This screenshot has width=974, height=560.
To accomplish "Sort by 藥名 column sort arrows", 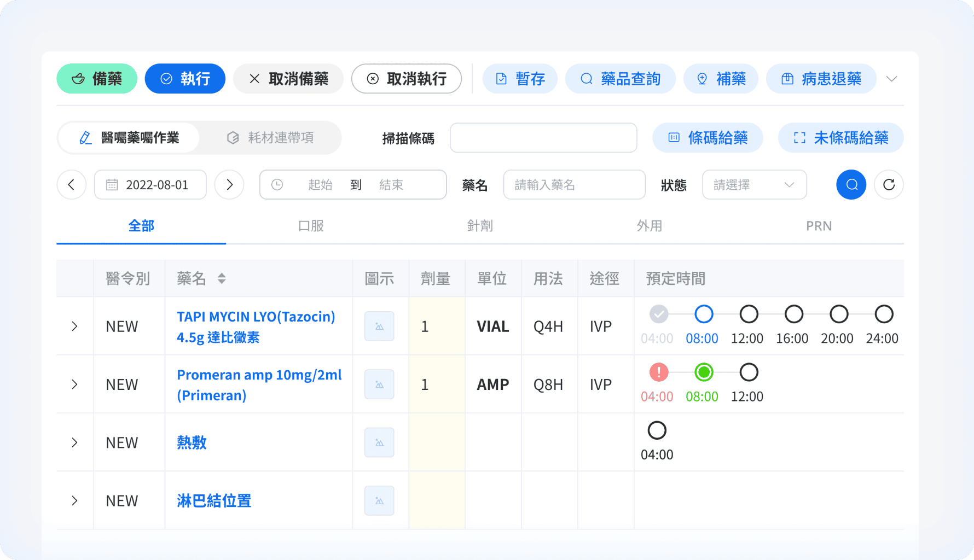I will tap(222, 279).
